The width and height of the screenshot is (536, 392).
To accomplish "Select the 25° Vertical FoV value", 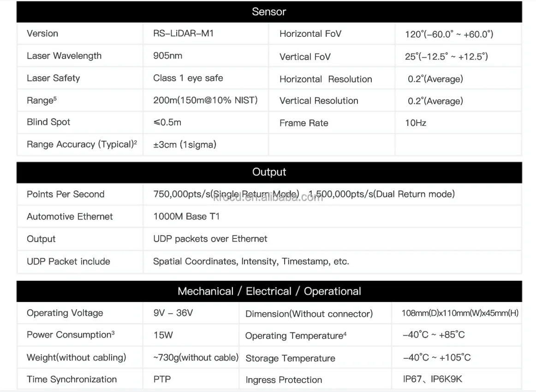I will (446, 57).
